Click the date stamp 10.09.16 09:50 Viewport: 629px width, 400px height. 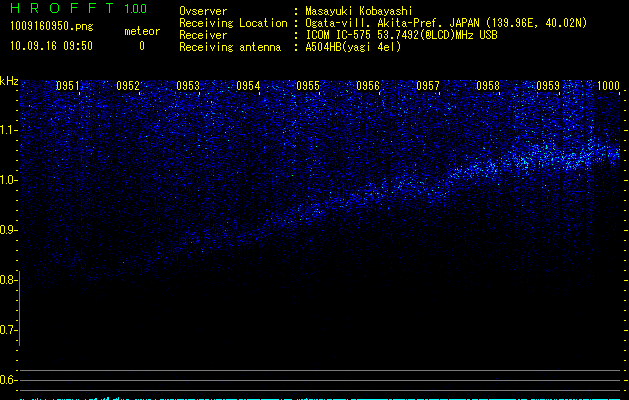(x=51, y=46)
